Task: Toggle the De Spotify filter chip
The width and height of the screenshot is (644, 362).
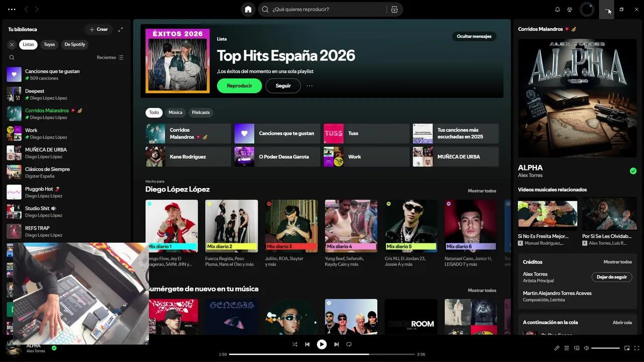Action: click(74, 44)
